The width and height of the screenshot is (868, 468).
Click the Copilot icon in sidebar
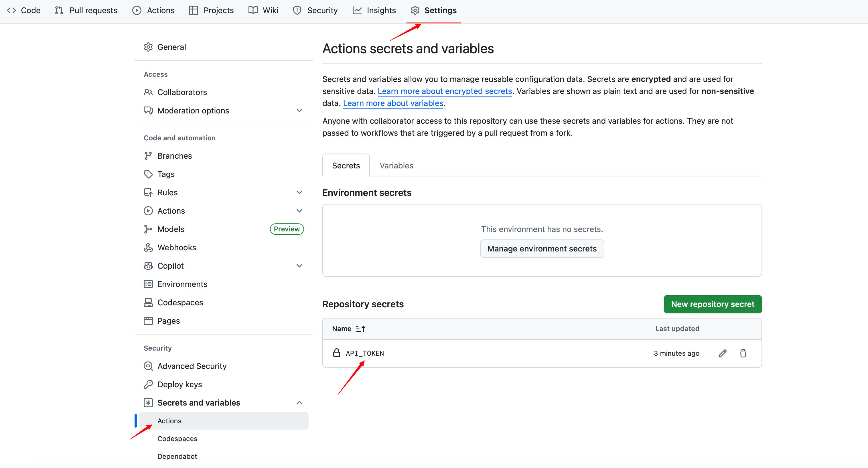tap(148, 266)
